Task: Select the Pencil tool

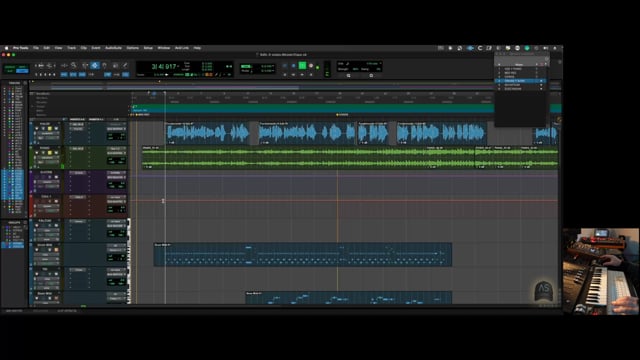Action: tap(125, 65)
